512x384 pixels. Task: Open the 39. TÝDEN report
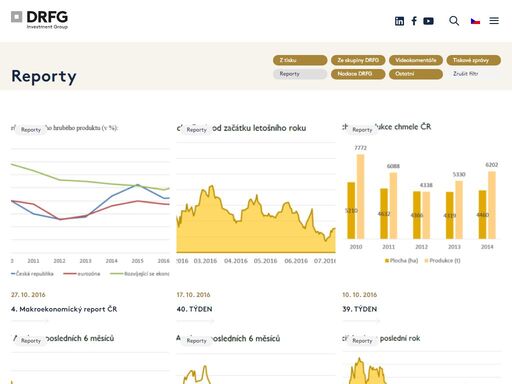click(x=360, y=309)
